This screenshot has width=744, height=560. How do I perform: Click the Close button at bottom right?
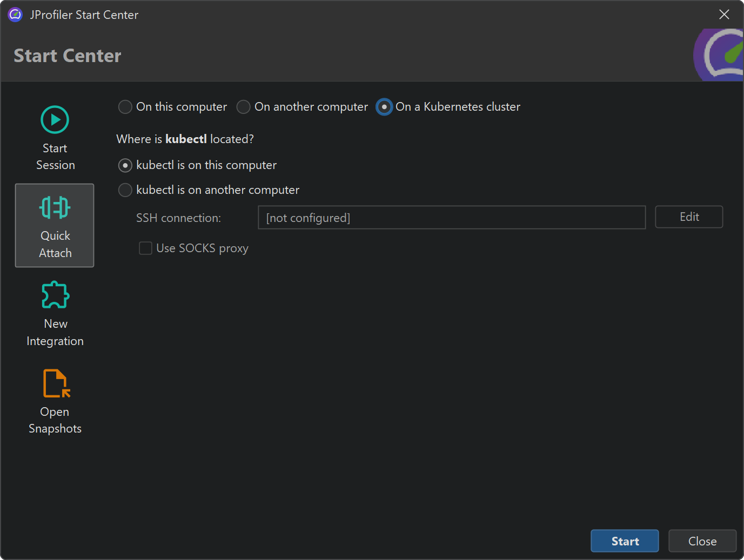pos(702,541)
